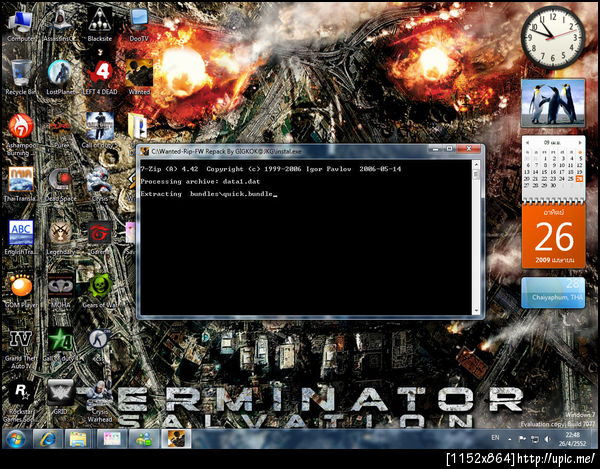Open the ThaiTranslator shortcut

[21, 184]
